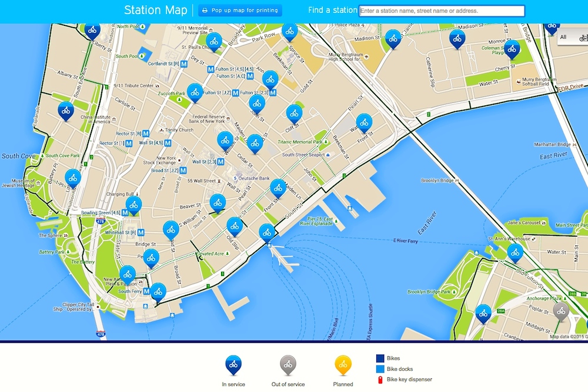Open the station marker at Coleman playground
Viewport: 588px width, 392px height.
click(x=512, y=49)
